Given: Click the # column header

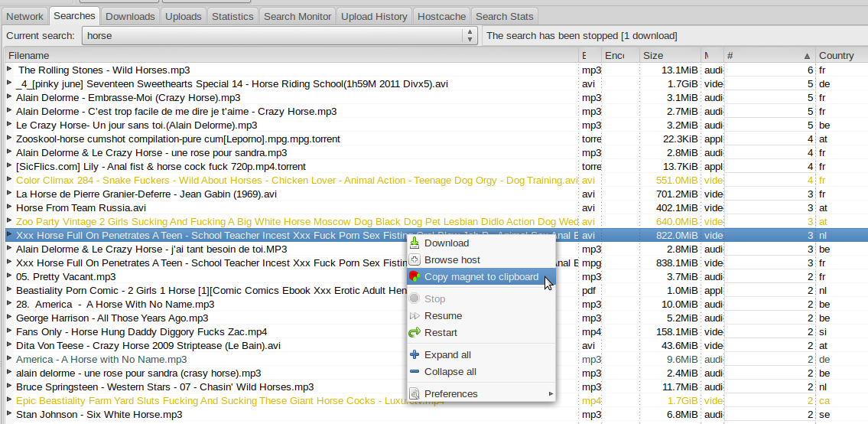Looking at the screenshot, I should point(769,55).
